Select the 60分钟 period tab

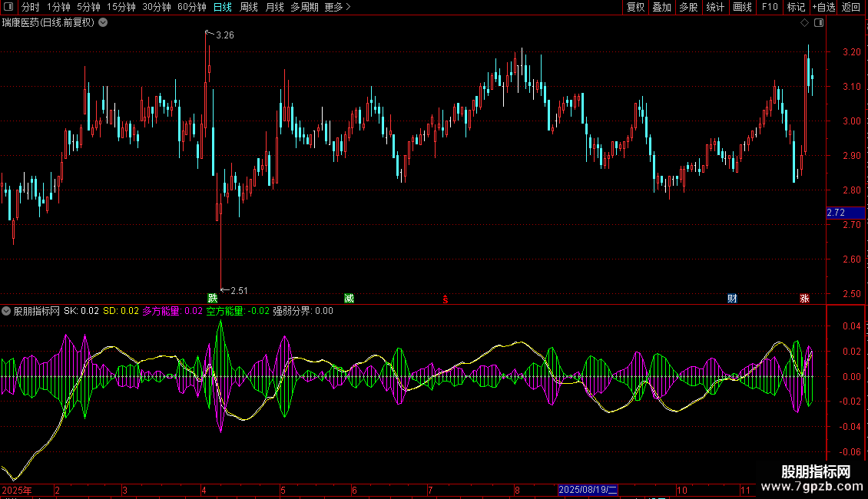(191, 7)
